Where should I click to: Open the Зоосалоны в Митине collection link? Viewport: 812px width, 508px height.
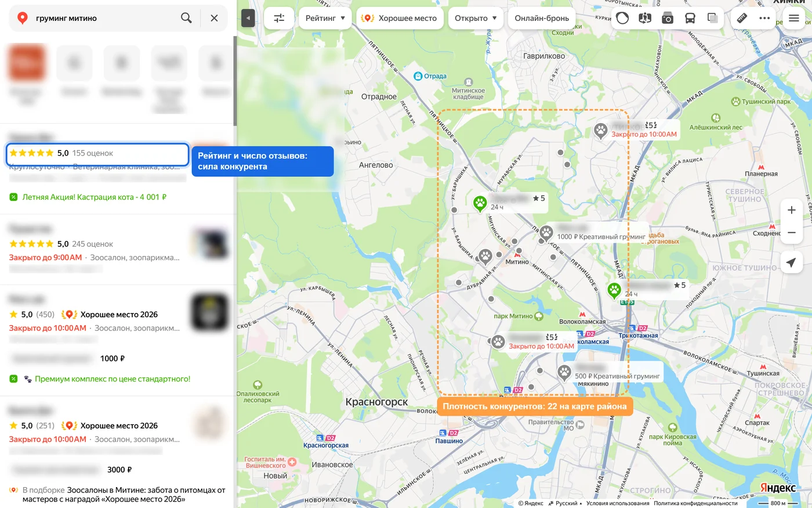[124, 495]
